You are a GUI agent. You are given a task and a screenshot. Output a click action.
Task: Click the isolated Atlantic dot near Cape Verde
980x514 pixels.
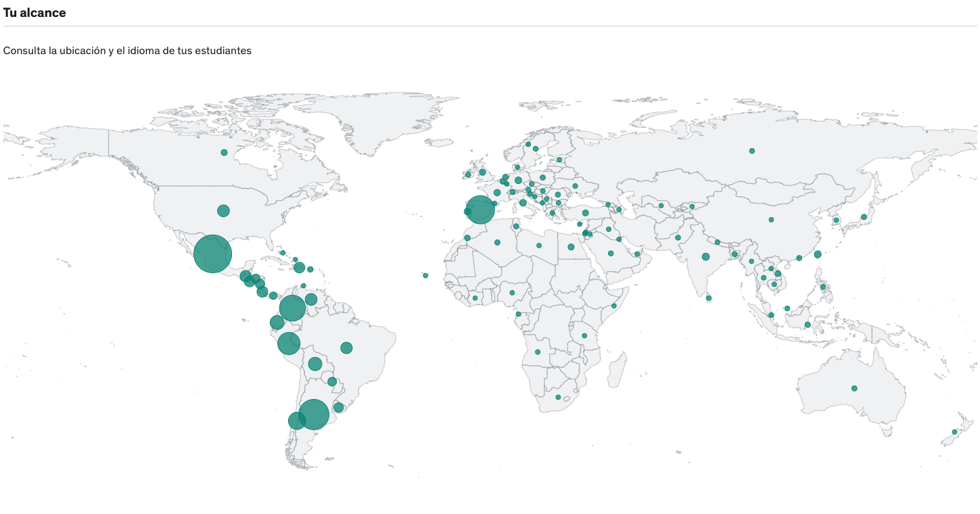coord(425,275)
